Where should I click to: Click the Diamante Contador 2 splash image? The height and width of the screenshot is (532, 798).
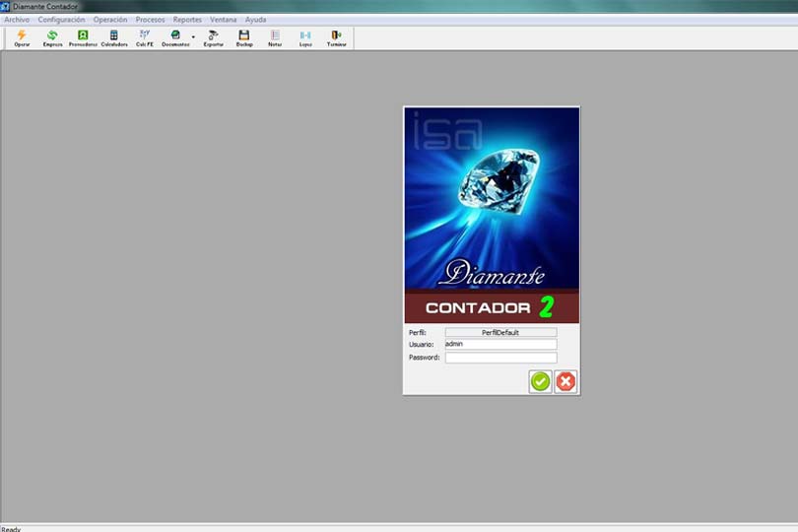492,215
